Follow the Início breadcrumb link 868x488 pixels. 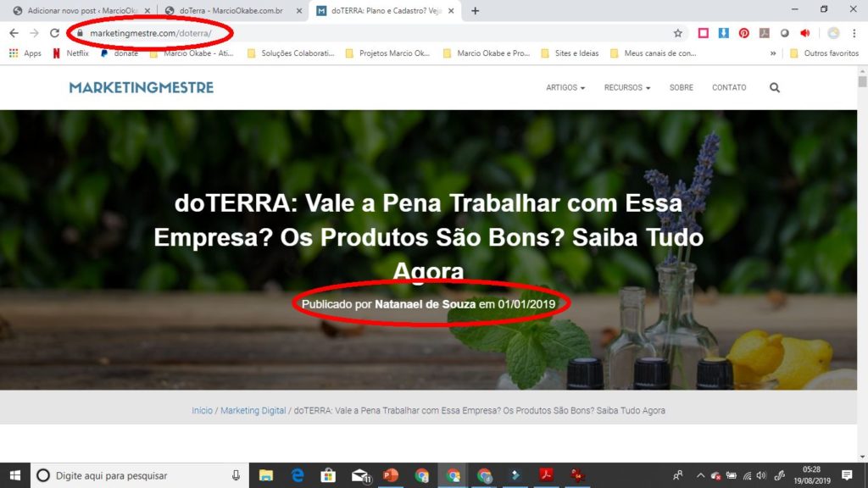pyautogui.click(x=202, y=411)
